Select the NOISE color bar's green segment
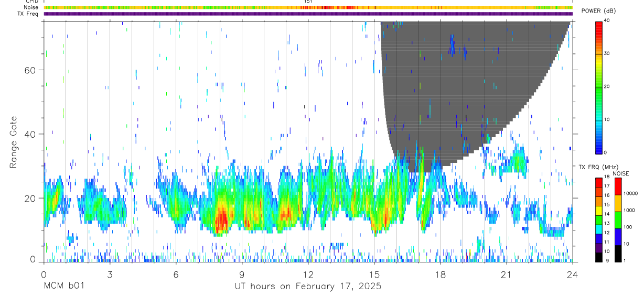 pos(618,220)
